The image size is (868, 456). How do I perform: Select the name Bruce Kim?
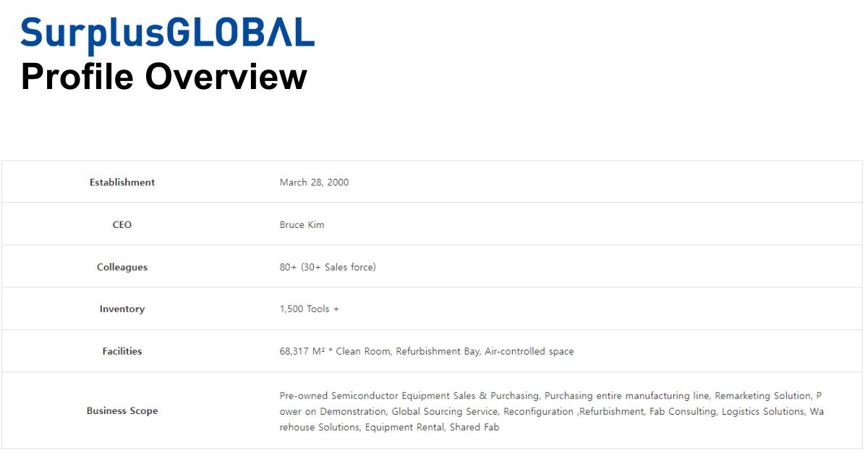[302, 224]
